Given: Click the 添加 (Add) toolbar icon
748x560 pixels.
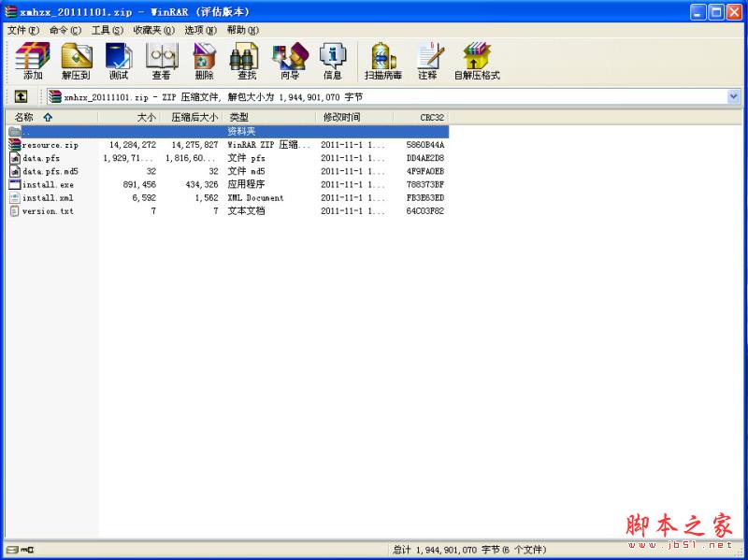Looking at the screenshot, I should (33, 60).
